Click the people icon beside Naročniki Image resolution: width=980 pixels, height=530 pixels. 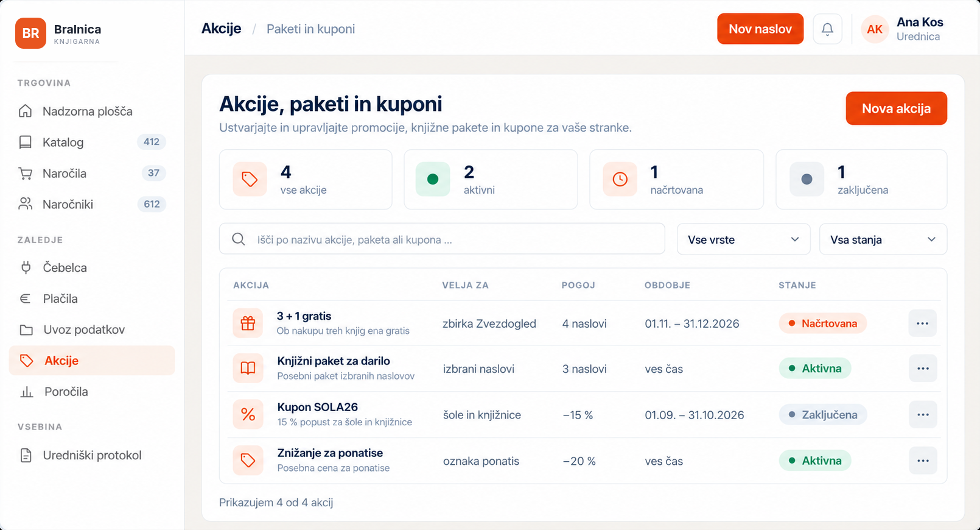point(26,204)
